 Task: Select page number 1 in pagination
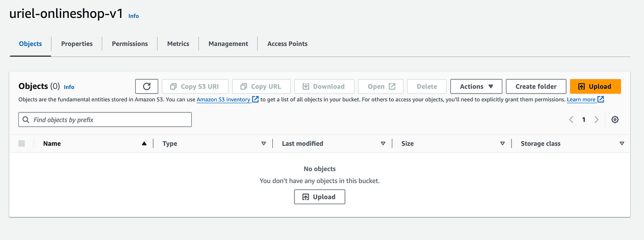point(584,120)
